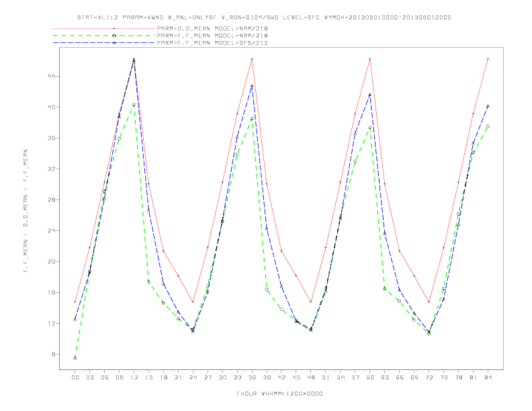Select legend entry PARM=F.F_MEAN MODEL=GFS/212

tap(212, 43)
